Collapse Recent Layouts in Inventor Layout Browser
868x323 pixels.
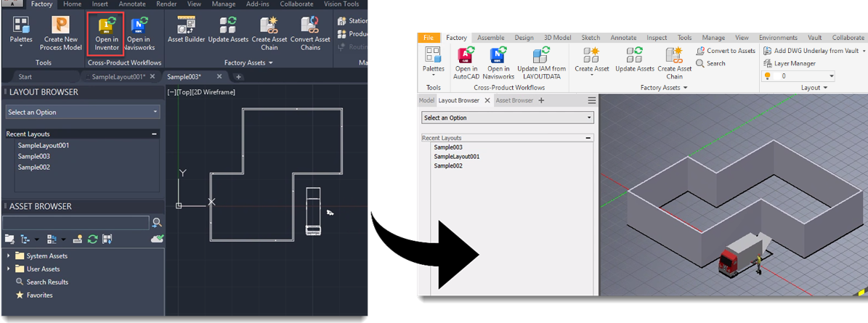pyautogui.click(x=588, y=138)
